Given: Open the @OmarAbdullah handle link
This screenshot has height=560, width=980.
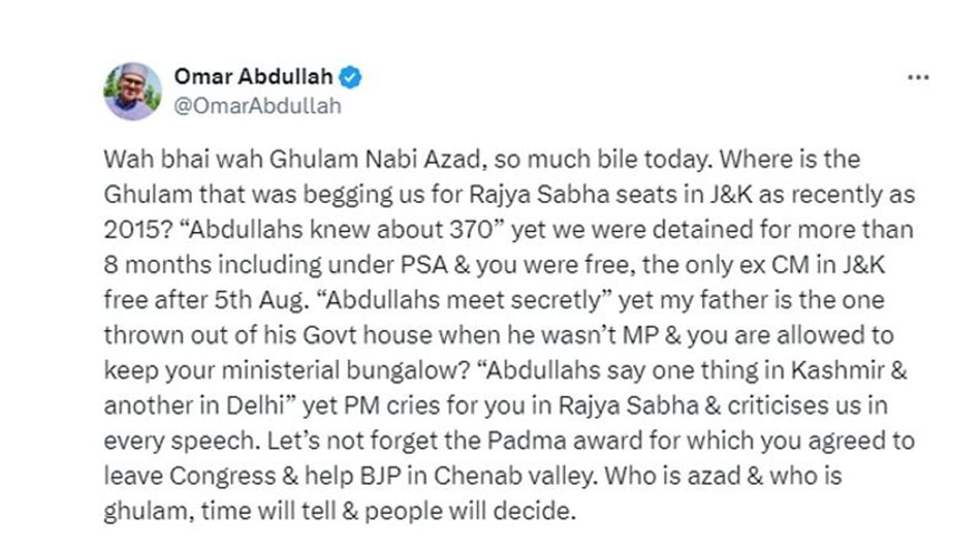Looking at the screenshot, I should 257,105.
